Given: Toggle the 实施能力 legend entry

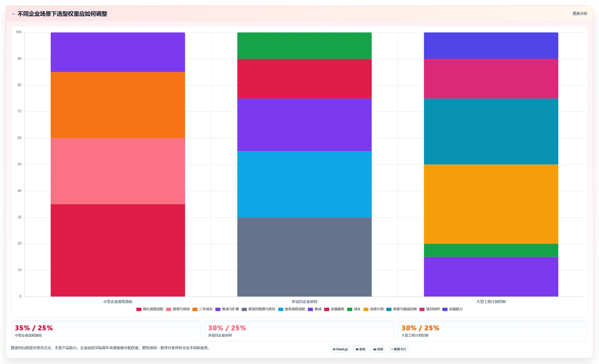Looking at the screenshot, I should coord(452,309).
